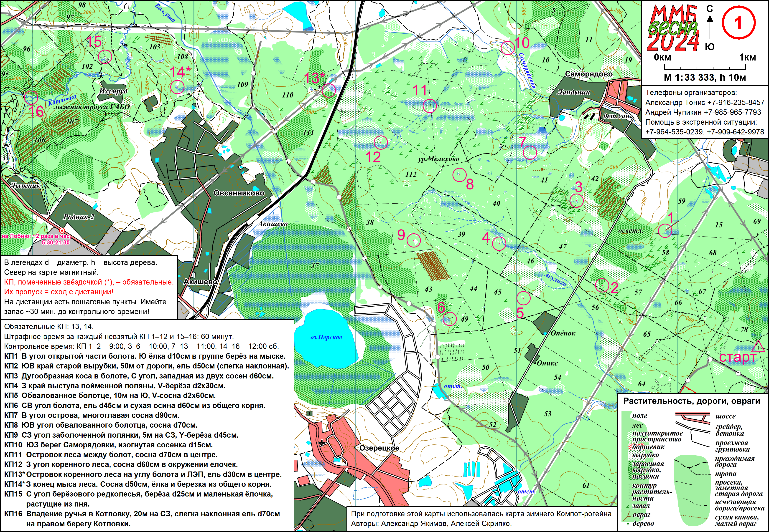This screenshot has width=769, height=532.
Task: Click the large red circled number 1
Action: (x=739, y=23)
